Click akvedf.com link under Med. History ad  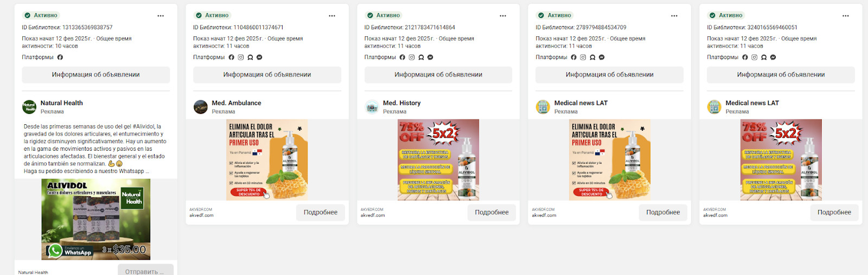pyautogui.click(x=373, y=215)
